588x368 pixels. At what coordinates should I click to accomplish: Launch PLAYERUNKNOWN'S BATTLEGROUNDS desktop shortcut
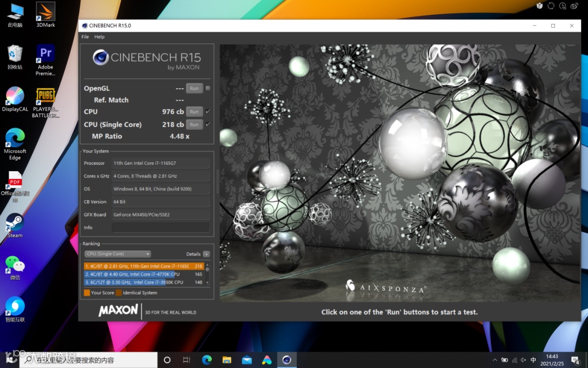pos(45,102)
